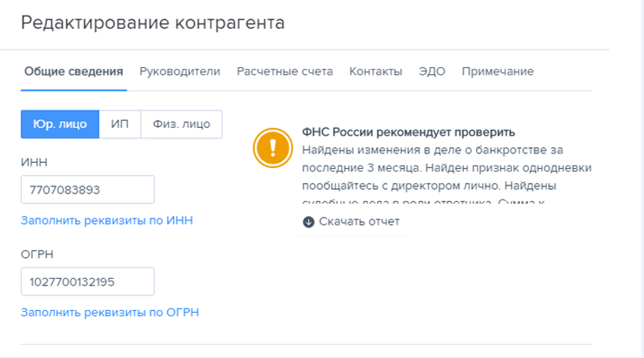Choose the Физ. лицо type
Screen dimensions: 644x358
(x=182, y=125)
